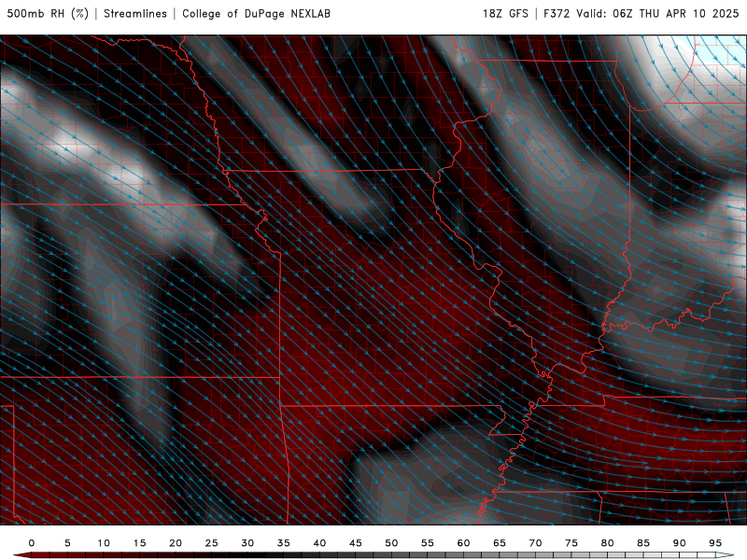Click the legend value "80"
747x560 pixels.
click(607, 543)
